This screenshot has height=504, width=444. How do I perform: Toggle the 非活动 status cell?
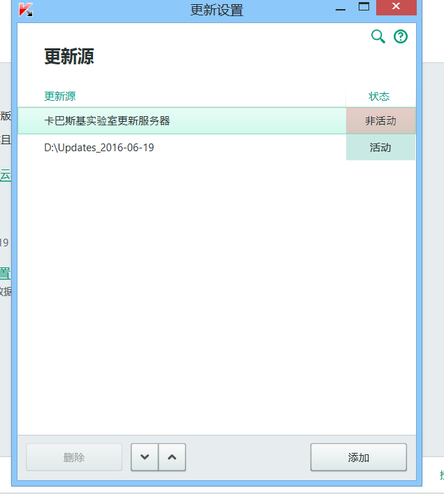[381, 121]
